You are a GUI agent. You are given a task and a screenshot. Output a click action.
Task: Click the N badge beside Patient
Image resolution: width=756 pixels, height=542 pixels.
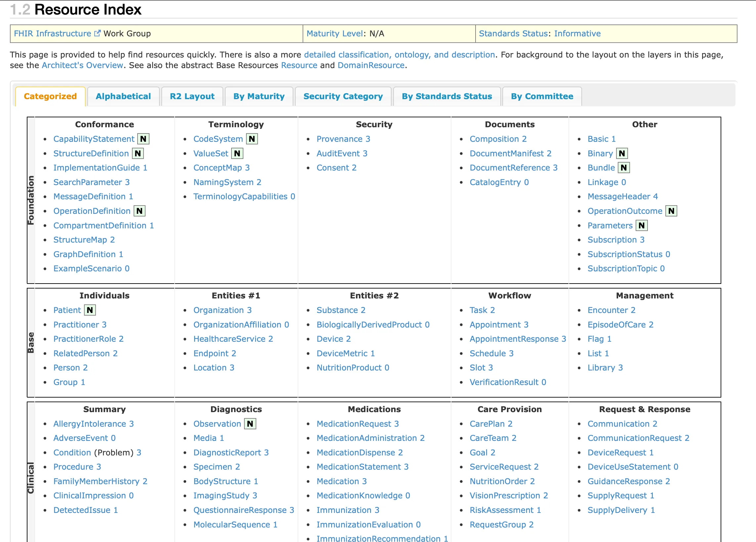[89, 310]
